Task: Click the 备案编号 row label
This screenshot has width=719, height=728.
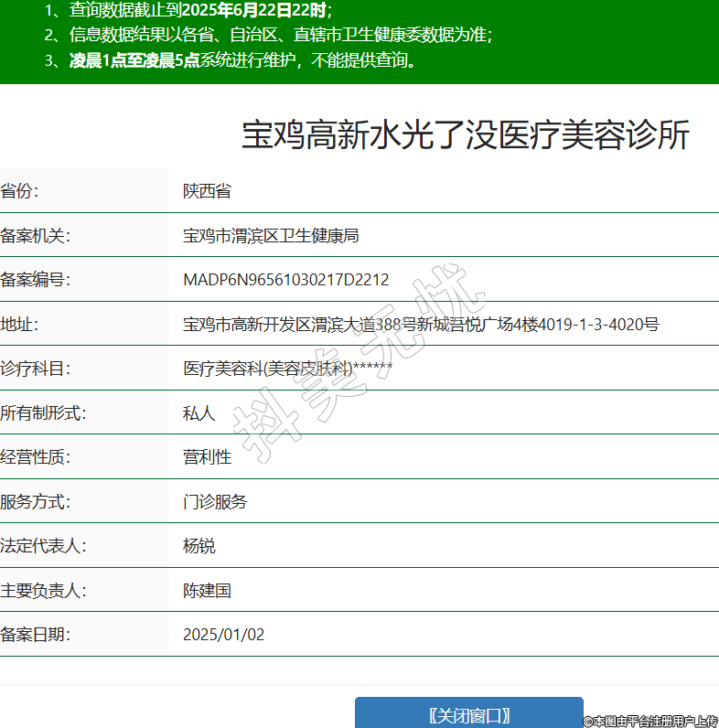Action: pos(35,280)
